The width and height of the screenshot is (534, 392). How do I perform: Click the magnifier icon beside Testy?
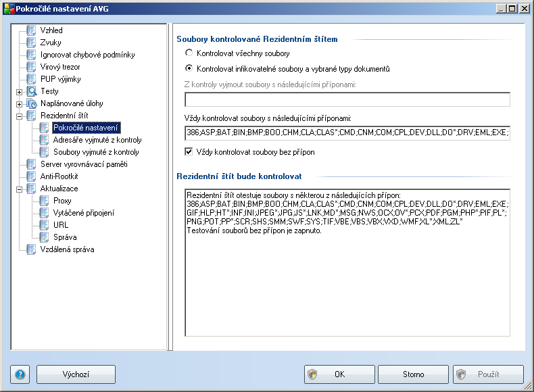pos(32,91)
